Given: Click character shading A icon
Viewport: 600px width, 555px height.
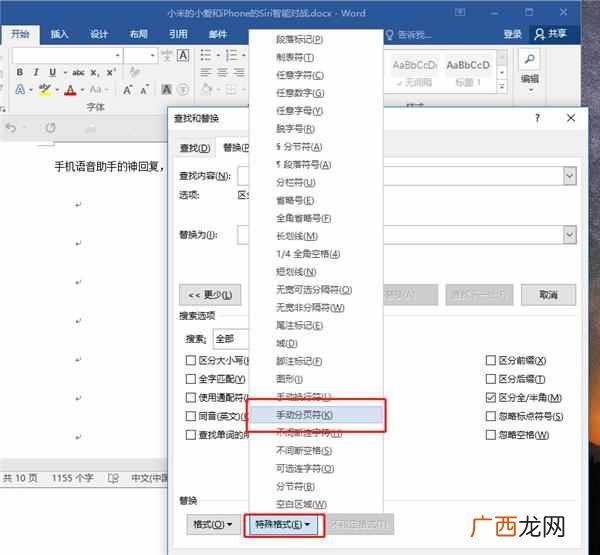Looking at the screenshot, I should point(166,90).
